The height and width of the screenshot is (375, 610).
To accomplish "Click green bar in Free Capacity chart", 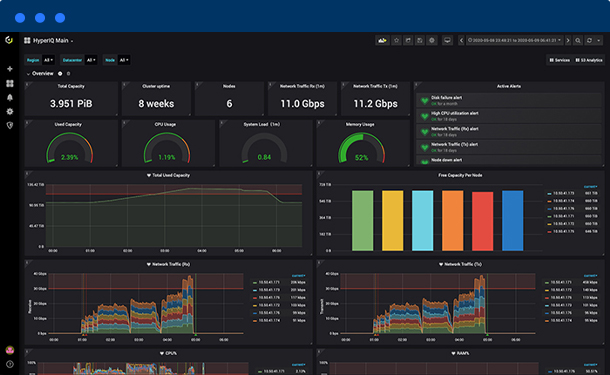I will tap(363, 221).
